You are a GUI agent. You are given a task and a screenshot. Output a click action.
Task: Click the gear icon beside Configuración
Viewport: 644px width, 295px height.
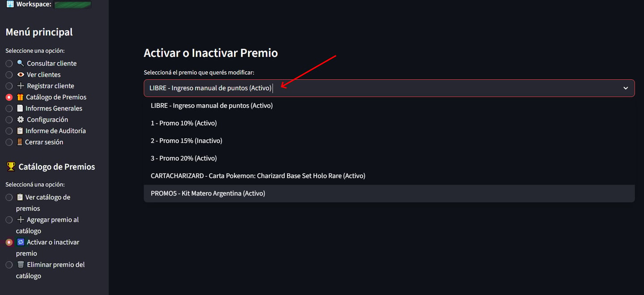(20, 120)
